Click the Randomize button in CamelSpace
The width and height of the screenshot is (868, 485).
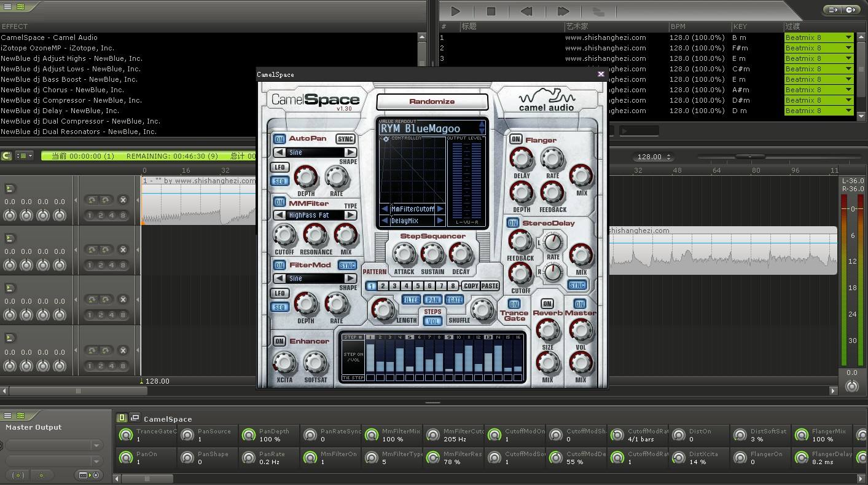pos(432,101)
